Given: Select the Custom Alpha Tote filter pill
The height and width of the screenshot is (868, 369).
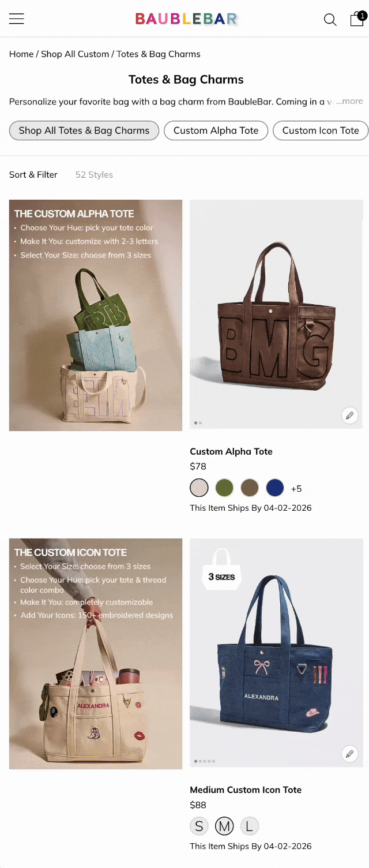Looking at the screenshot, I should [x=216, y=130].
